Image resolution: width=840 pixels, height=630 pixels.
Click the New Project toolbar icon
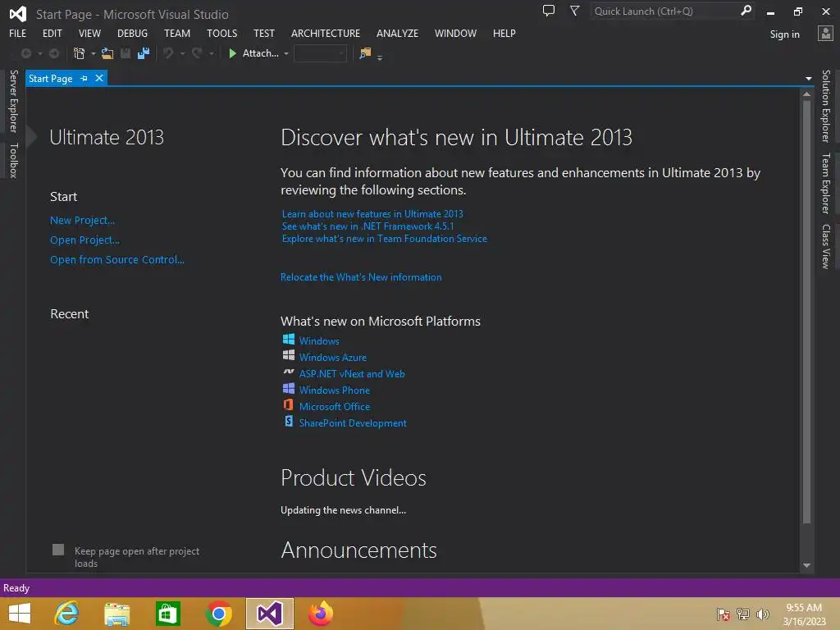tap(80, 53)
